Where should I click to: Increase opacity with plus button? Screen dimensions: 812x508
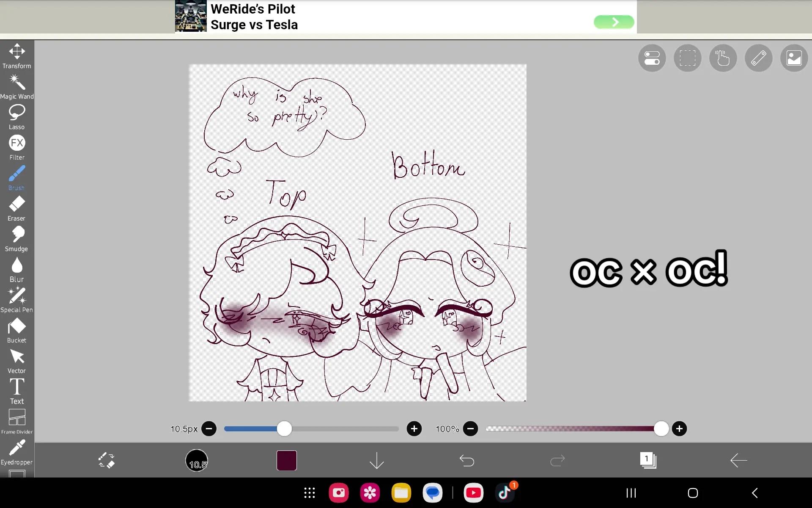(x=679, y=429)
